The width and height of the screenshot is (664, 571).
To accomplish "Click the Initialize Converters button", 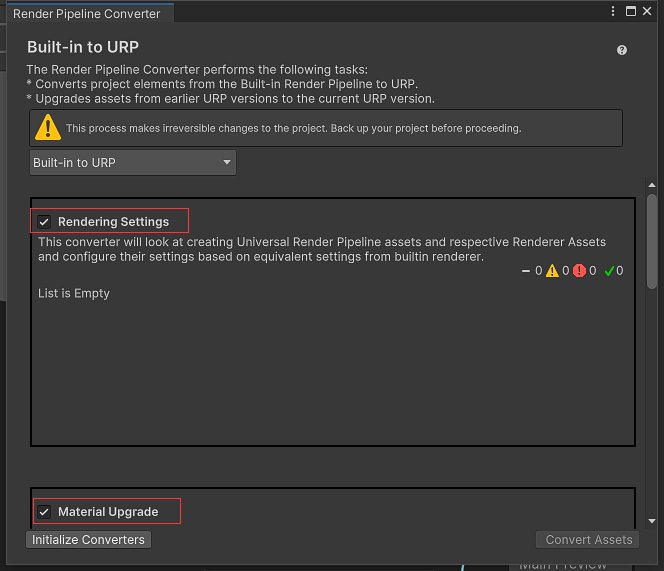I will pyautogui.click(x=89, y=540).
